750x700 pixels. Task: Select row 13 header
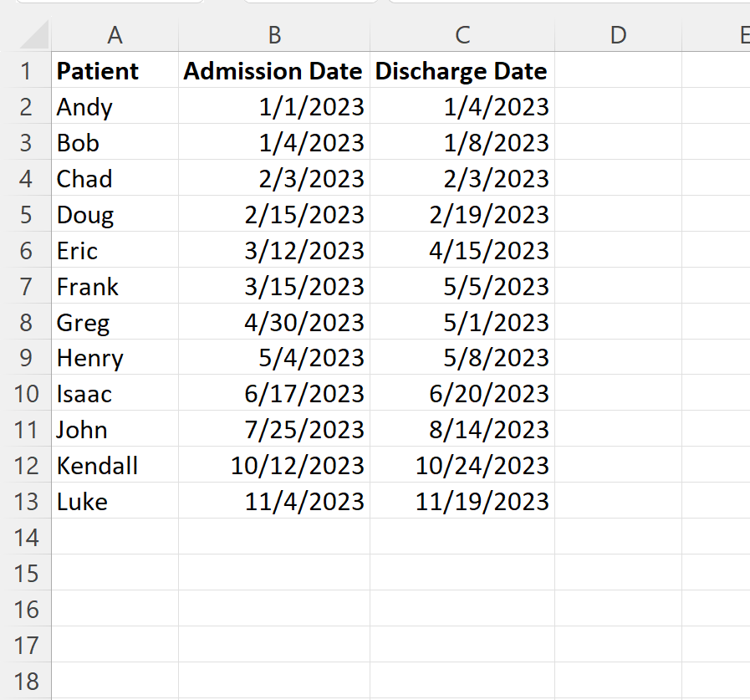pyautogui.click(x=26, y=501)
